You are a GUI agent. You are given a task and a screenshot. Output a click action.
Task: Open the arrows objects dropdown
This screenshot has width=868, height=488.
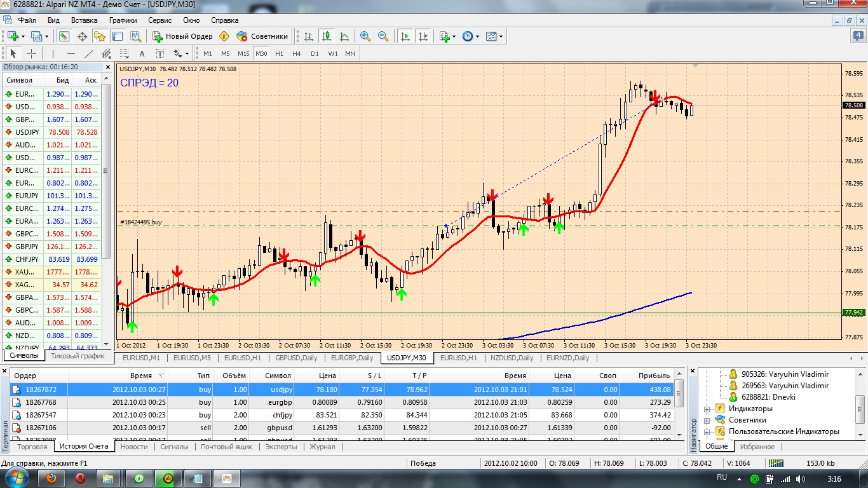pyautogui.click(x=181, y=53)
